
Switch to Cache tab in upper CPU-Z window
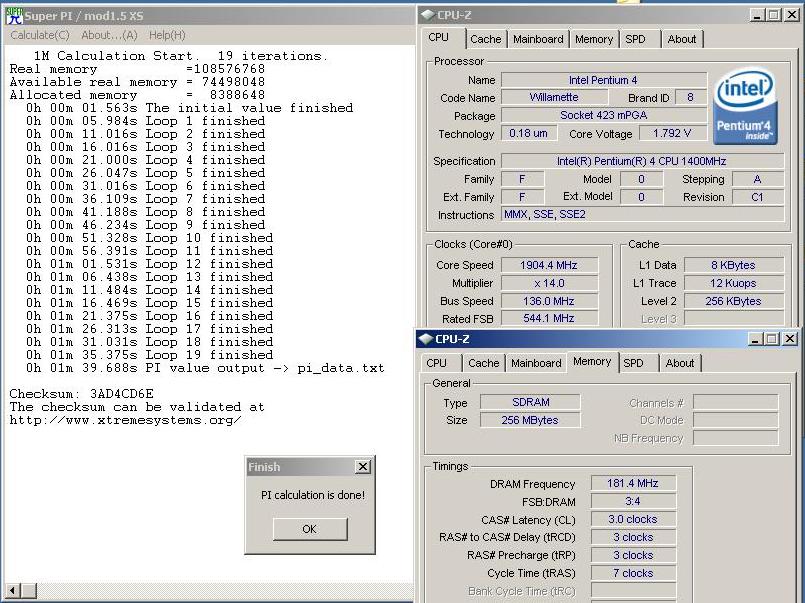485,39
